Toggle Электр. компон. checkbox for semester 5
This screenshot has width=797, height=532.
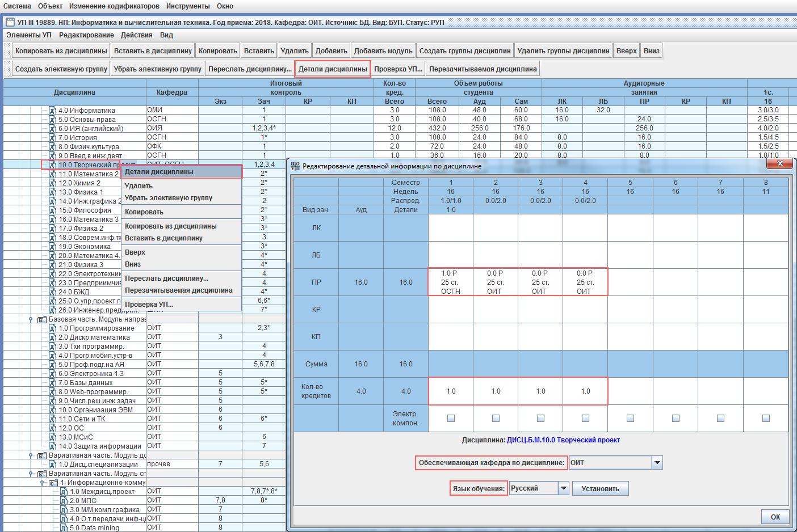click(630, 419)
